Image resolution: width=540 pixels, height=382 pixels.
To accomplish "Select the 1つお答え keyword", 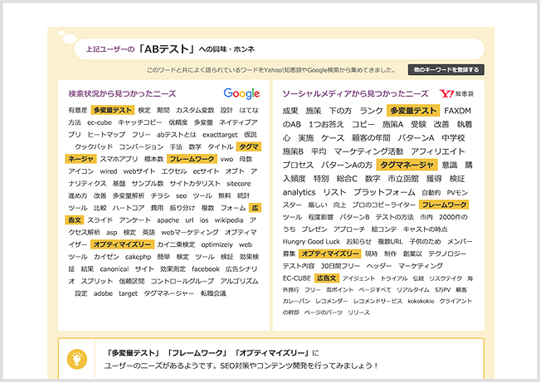I will [326, 124].
